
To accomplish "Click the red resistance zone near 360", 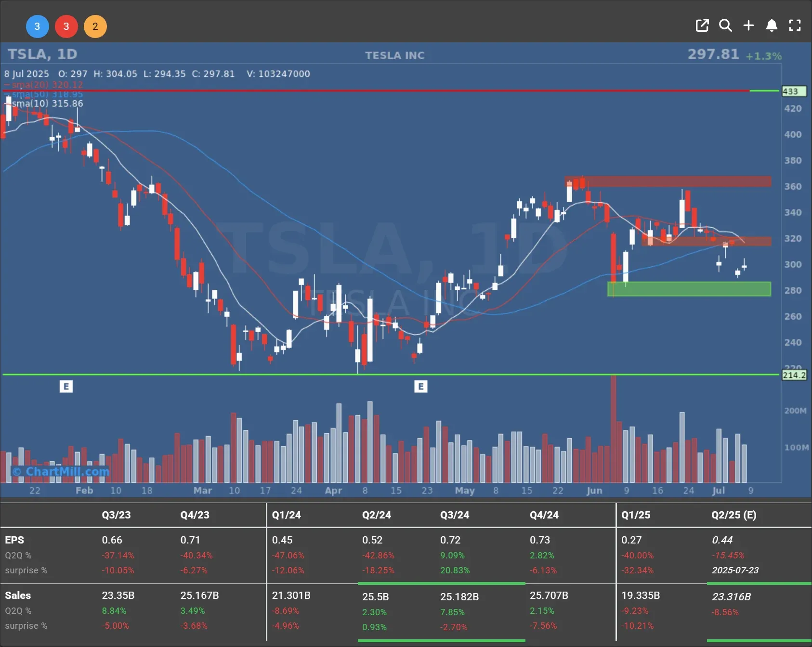I will (x=668, y=181).
